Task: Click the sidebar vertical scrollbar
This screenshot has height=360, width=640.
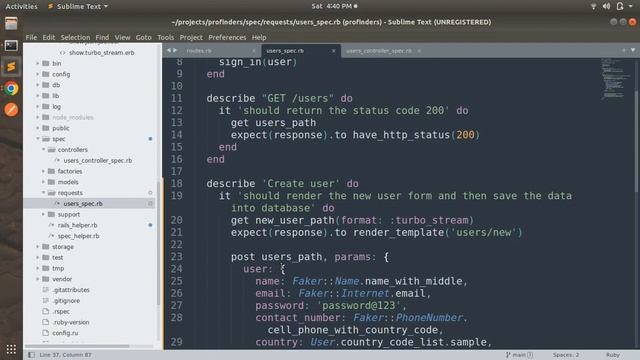Action: click(158, 243)
